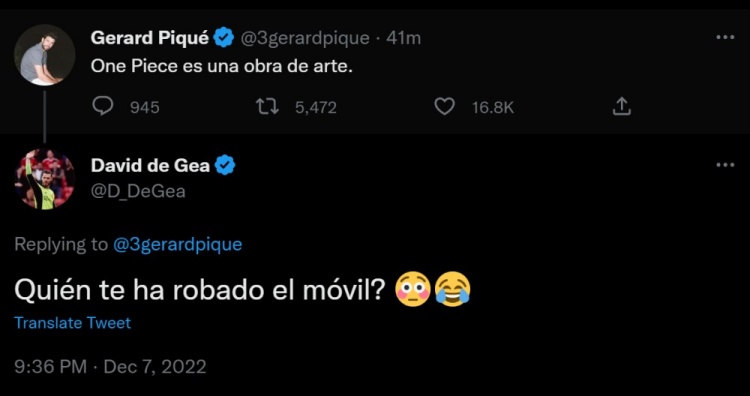Click David de Gea's verified badge

[224, 165]
